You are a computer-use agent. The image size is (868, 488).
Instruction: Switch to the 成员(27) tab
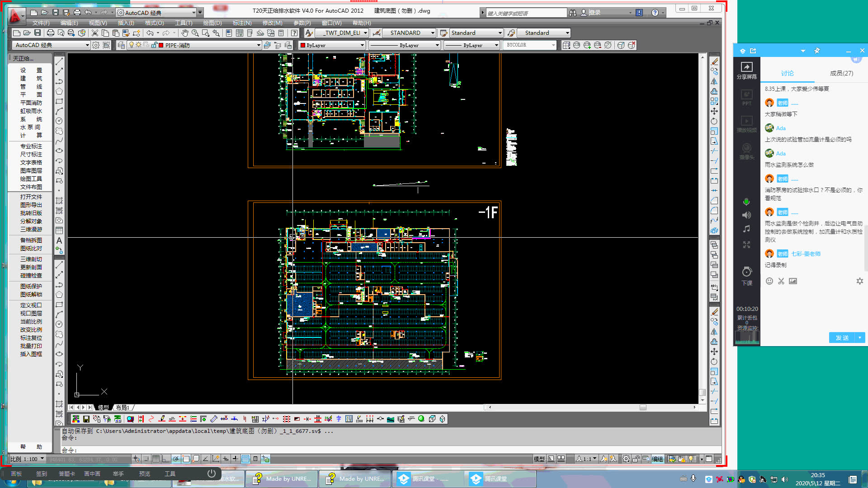click(x=841, y=73)
